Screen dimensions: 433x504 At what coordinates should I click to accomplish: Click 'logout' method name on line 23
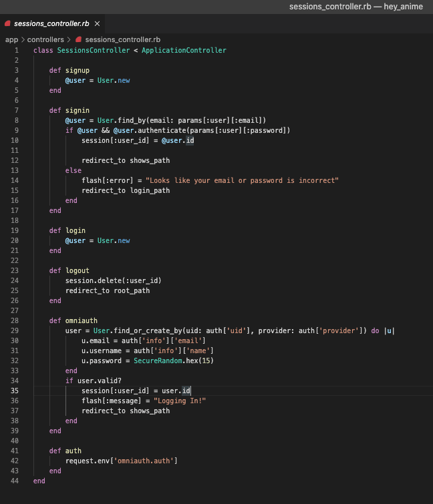click(x=78, y=270)
